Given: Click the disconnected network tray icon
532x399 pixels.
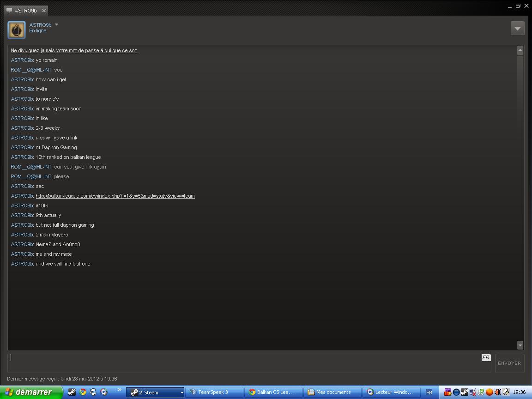Looking at the screenshot, I should (x=472, y=392).
